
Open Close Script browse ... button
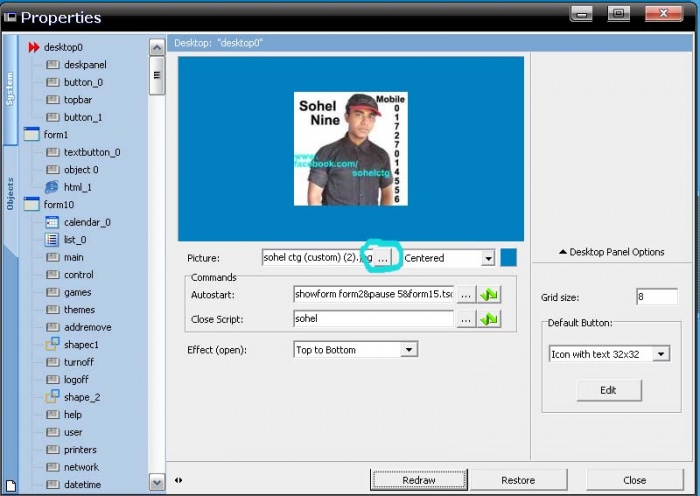click(466, 319)
